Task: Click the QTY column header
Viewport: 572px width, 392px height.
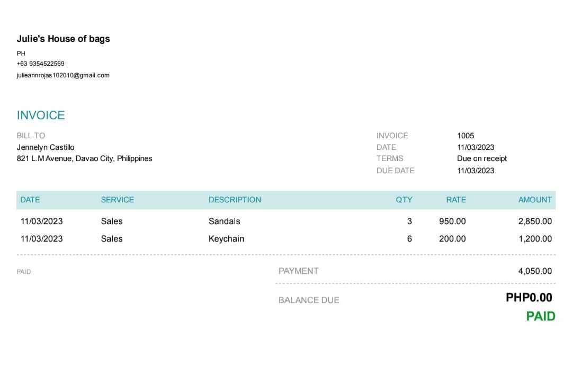Action: (404, 200)
